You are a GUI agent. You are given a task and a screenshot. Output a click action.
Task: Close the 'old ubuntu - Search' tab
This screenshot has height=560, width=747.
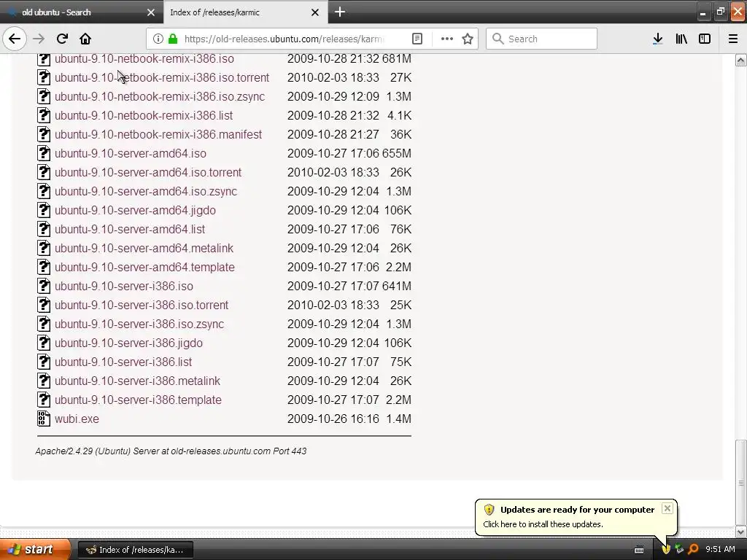click(x=150, y=12)
